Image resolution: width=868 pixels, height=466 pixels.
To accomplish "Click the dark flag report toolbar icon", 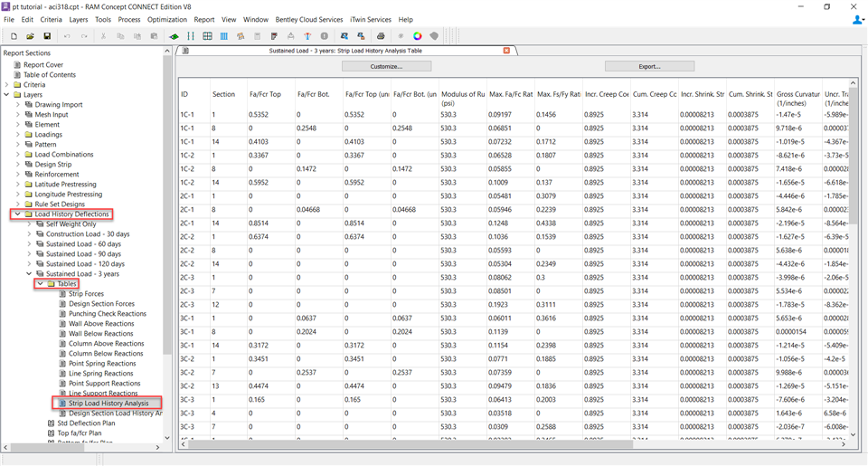I will pyautogui.click(x=274, y=36).
